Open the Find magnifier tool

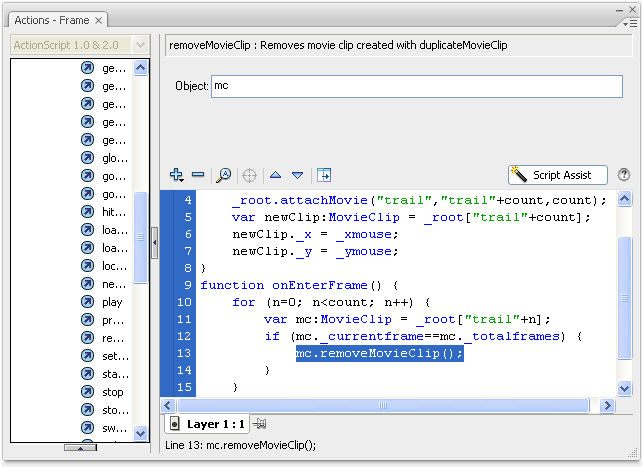(224, 175)
